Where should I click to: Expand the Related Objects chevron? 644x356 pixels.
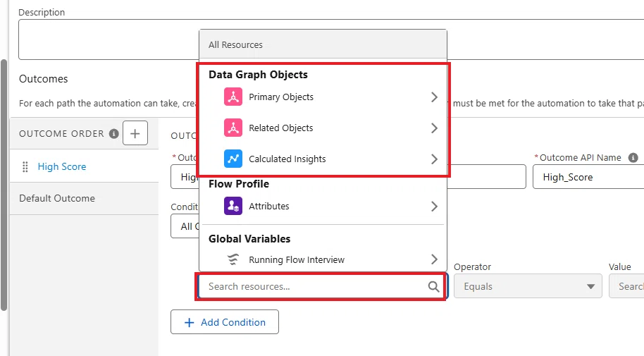pos(434,128)
